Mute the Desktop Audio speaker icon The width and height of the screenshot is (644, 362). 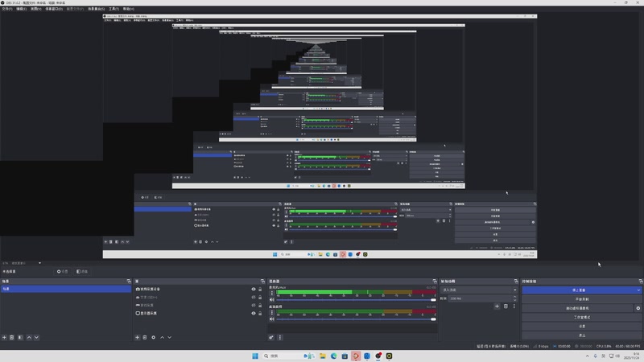coord(271,319)
